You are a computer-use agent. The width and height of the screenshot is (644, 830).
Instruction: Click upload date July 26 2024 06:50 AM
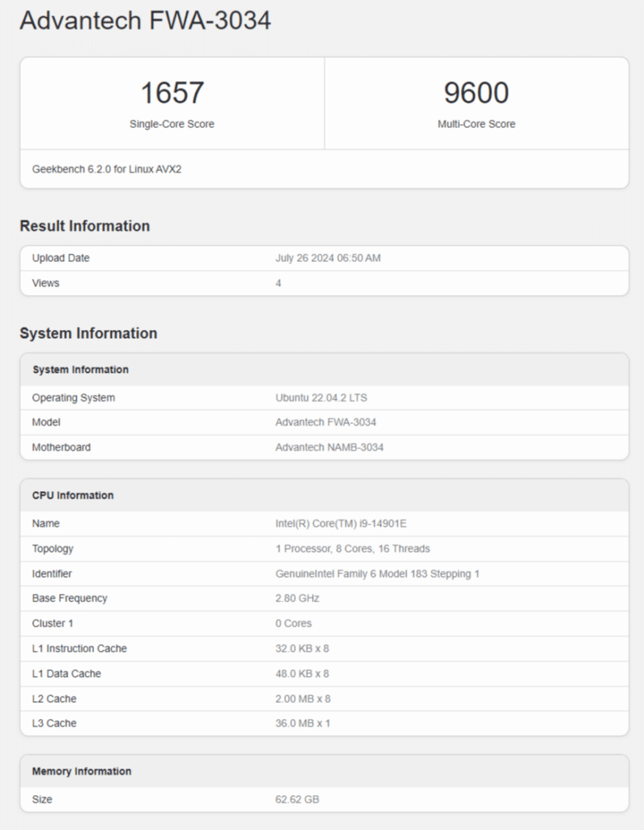328,259
